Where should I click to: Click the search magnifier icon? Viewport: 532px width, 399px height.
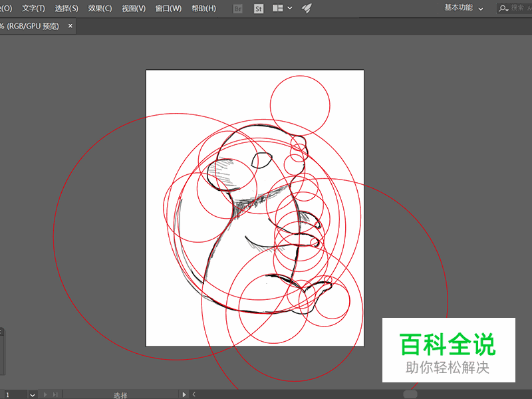click(x=502, y=8)
